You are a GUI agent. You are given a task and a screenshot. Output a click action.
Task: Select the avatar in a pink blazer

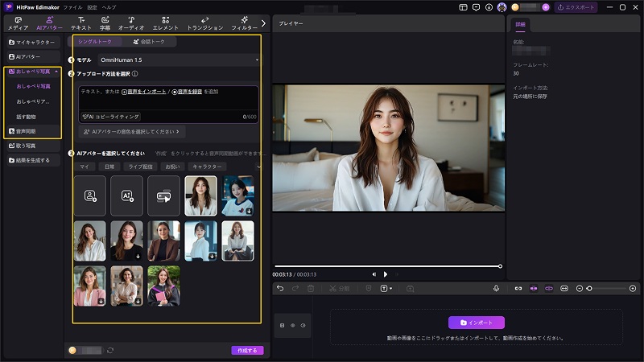click(x=90, y=286)
